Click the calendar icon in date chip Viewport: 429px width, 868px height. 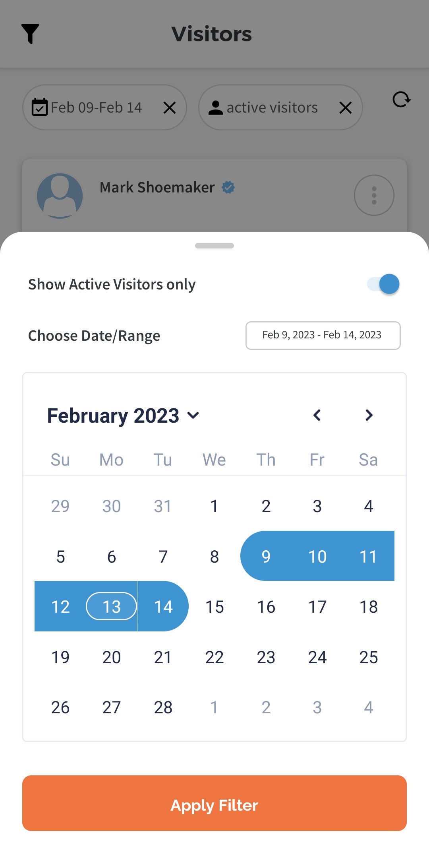[x=40, y=107]
